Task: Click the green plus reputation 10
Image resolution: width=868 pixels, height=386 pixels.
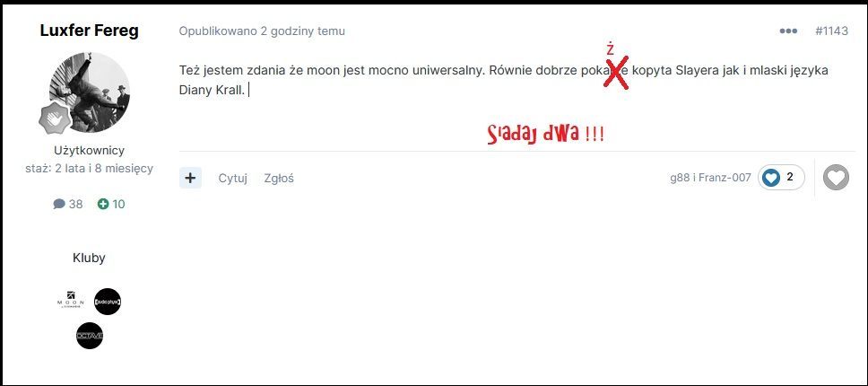Action: (111, 204)
